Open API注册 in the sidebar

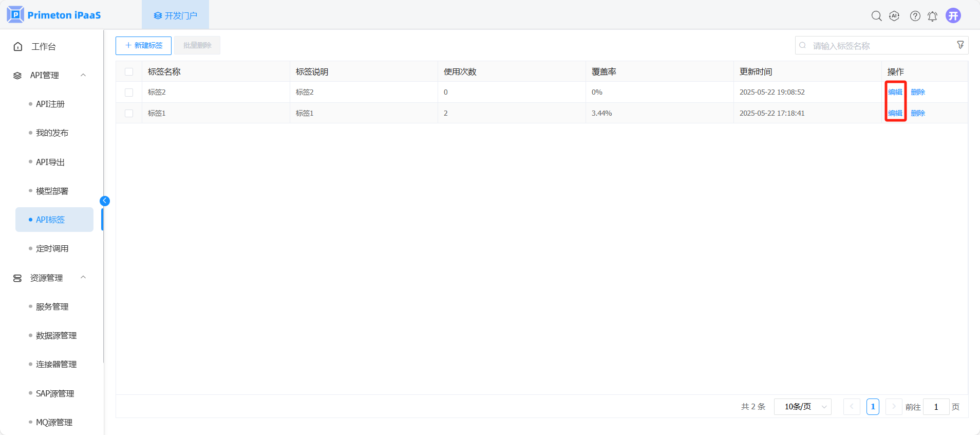pos(50,104)
